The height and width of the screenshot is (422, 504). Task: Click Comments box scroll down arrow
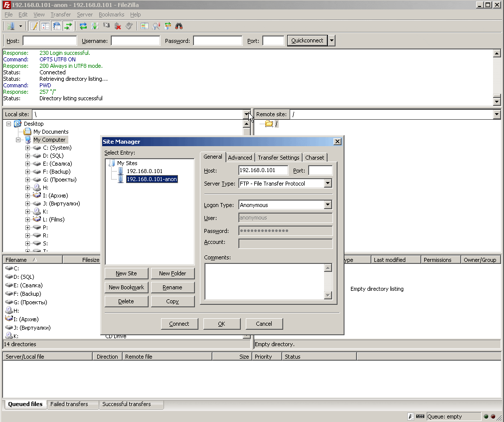(328, 295)
